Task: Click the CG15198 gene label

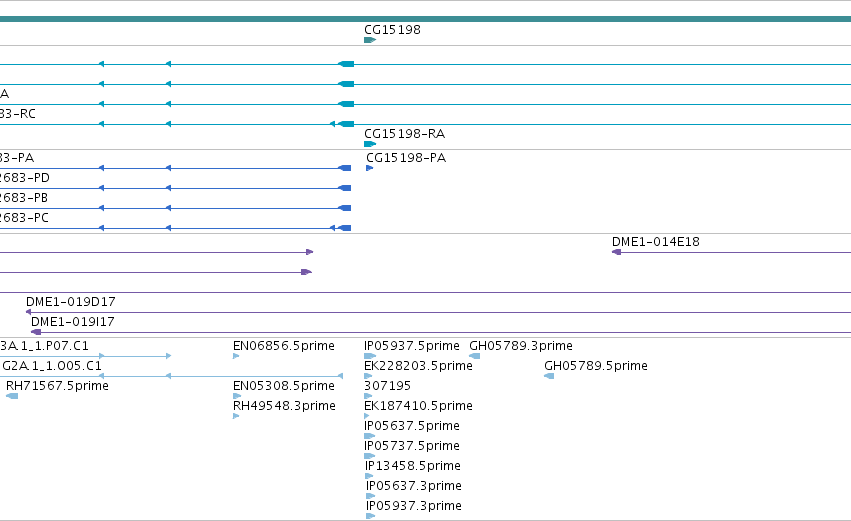Action: click(392, 29)
